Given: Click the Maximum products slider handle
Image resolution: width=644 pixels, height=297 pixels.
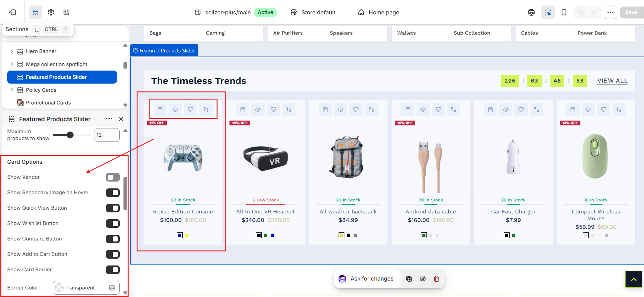Looking at the screenshot, I should 70,135.
